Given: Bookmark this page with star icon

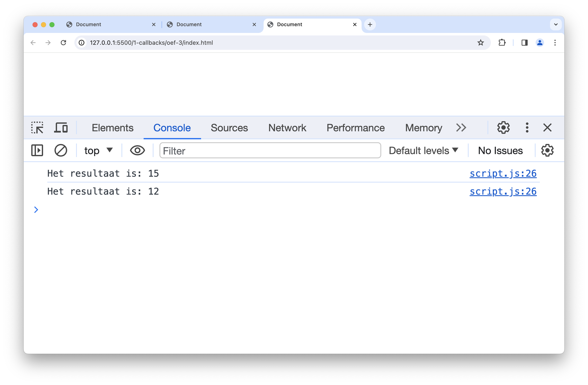Looking at the screenshot, I should [x=480, y=43].
